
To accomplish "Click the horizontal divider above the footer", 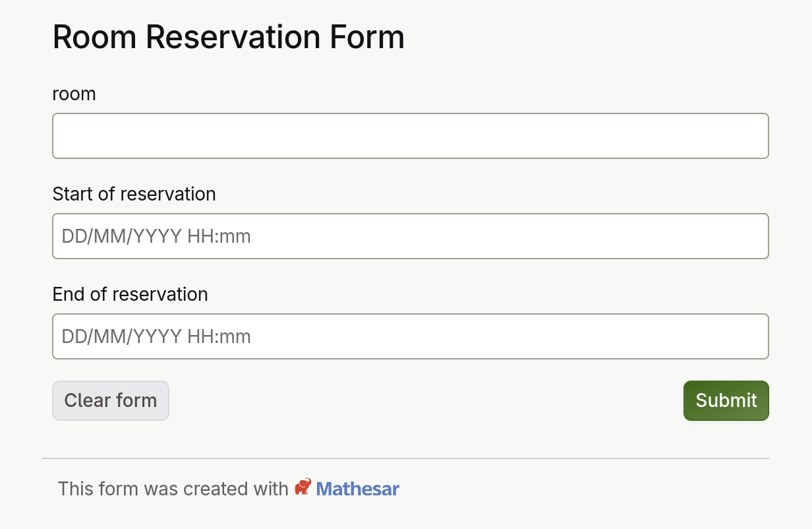I will point(405,458).
